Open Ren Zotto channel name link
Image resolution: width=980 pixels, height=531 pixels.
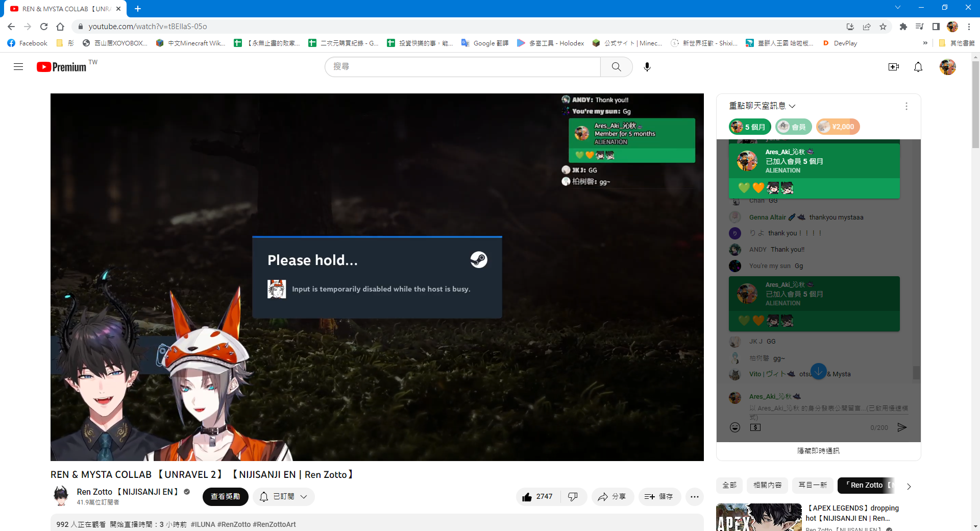tap(128, 492)
